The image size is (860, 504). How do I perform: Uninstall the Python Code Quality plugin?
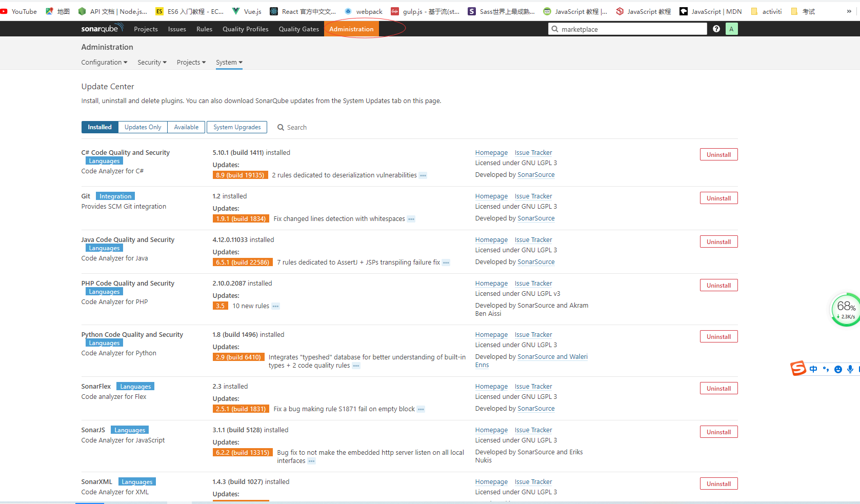[718, 337]
